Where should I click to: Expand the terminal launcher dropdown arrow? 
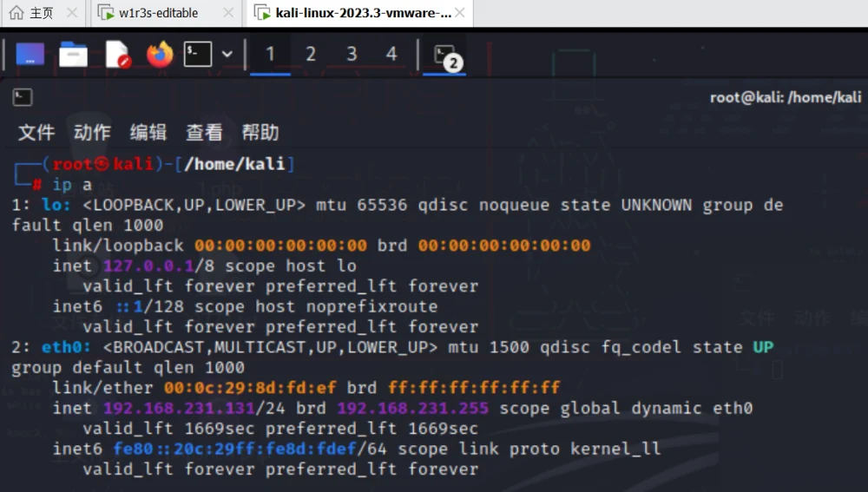click(227, 55)
